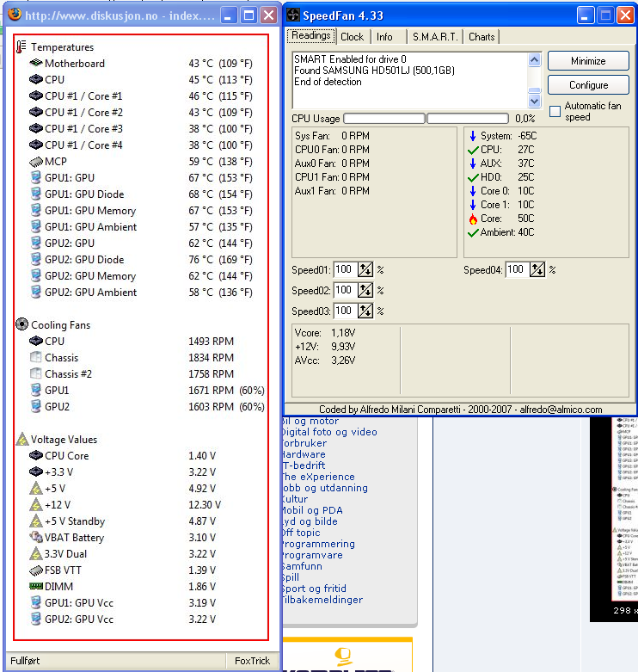638x672 pixels.
Task: Click the Firefox icon in browser title bar
Action: tap(15, 14)
